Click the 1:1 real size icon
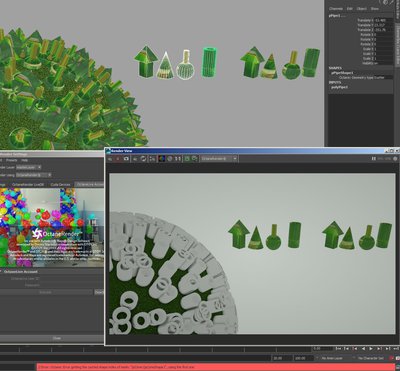 click(178, 159)
